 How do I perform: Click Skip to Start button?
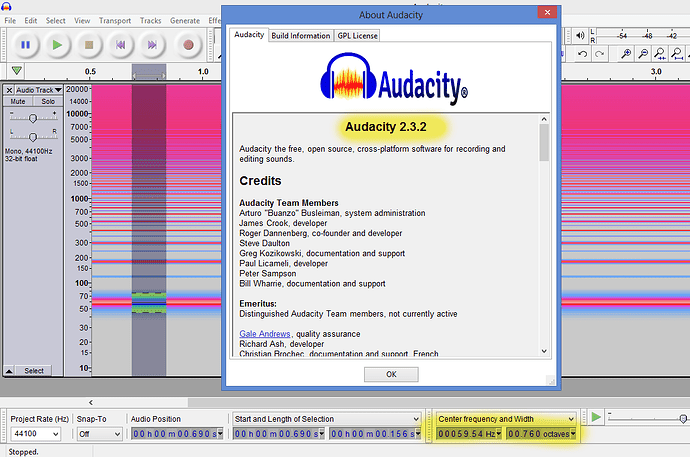pyautogui.click(x=121, y=45)
